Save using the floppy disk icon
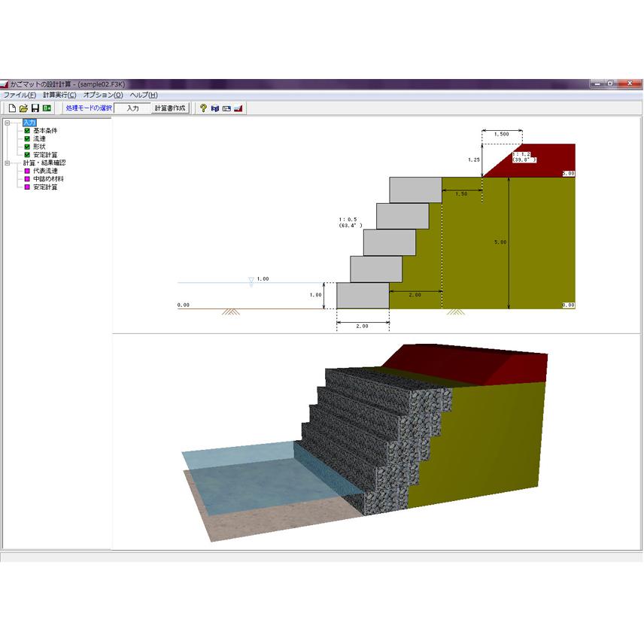 click(x=35, y=108)
